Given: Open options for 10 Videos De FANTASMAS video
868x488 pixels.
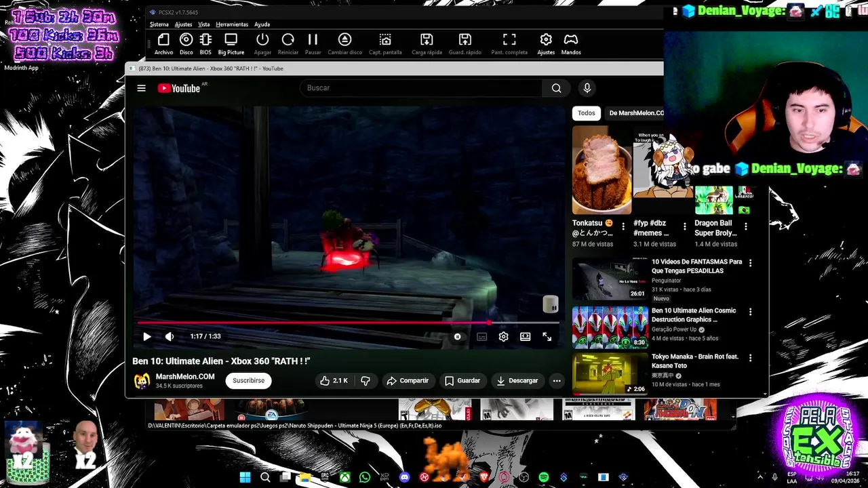Looking at the screenshot, I should (x=750, y=263).
